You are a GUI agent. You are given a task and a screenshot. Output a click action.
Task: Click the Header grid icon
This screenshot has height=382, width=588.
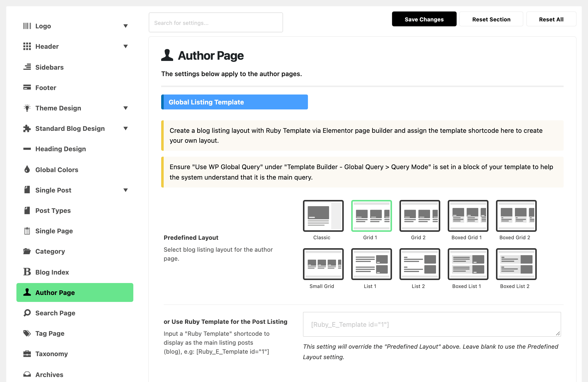[x=27, y=46]
